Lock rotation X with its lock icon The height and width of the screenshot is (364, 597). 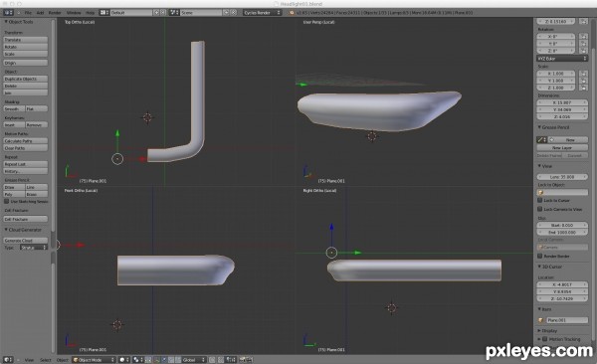point(583,36)
